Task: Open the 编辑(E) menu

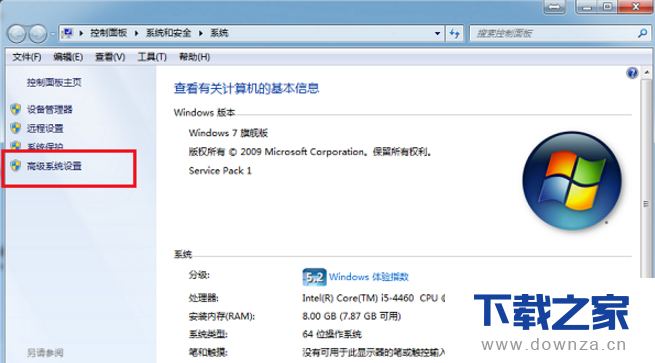Action: pyautogui.click(x=68, y=57)
